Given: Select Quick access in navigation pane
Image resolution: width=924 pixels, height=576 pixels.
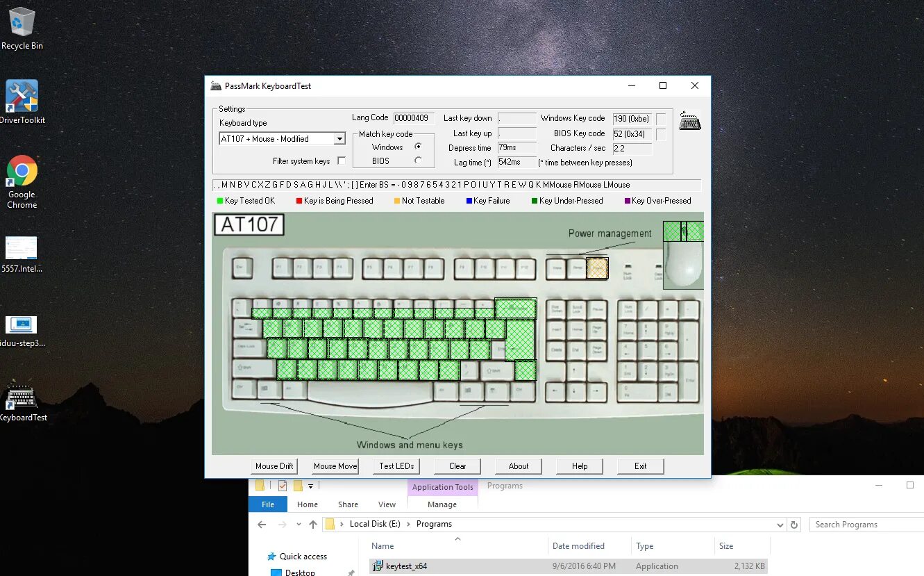Looking at the screenshot, I should coord(303,557).
